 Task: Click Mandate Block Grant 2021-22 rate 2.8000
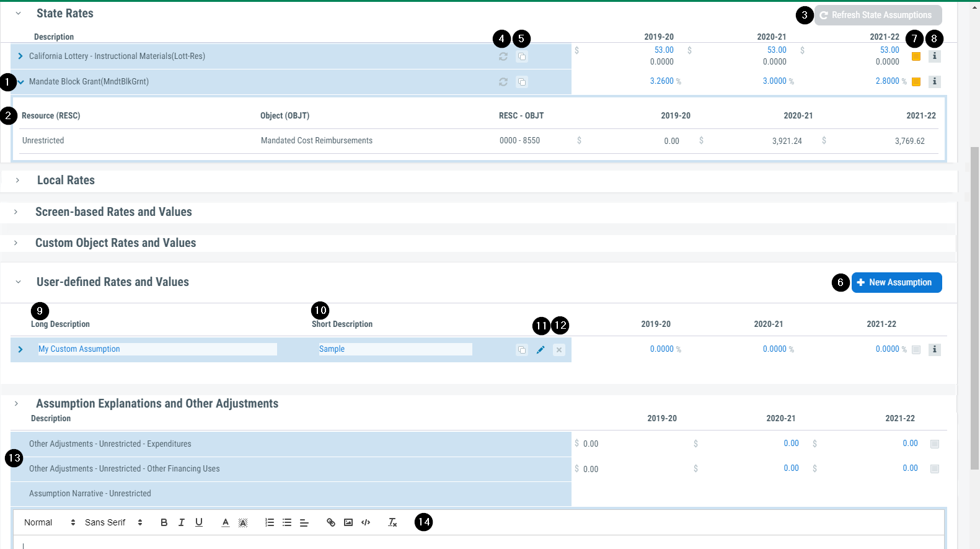click(x=887, y=81)
